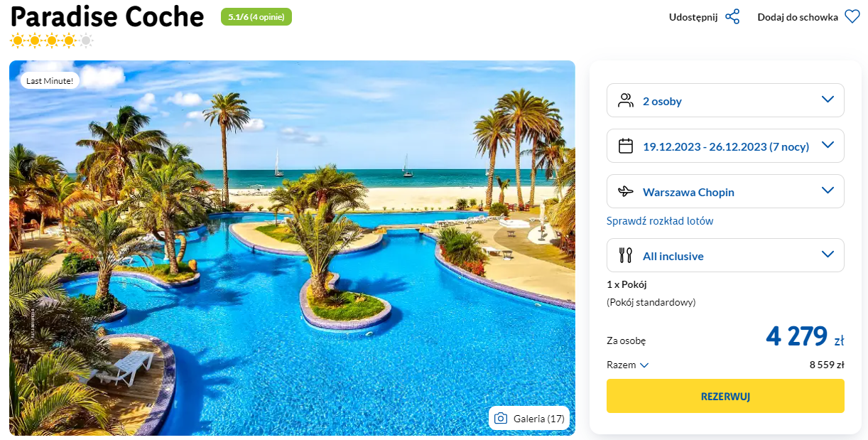868x440 pixels.
Task: Open the All inclusive board dropdown
Action: [828, 254]
